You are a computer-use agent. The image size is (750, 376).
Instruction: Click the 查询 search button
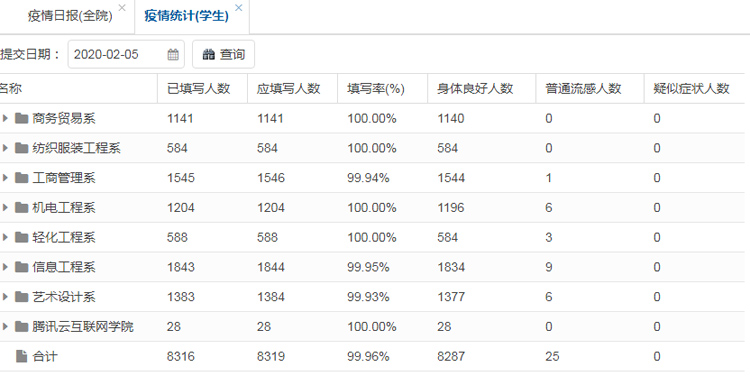click(x=223, y=55)
